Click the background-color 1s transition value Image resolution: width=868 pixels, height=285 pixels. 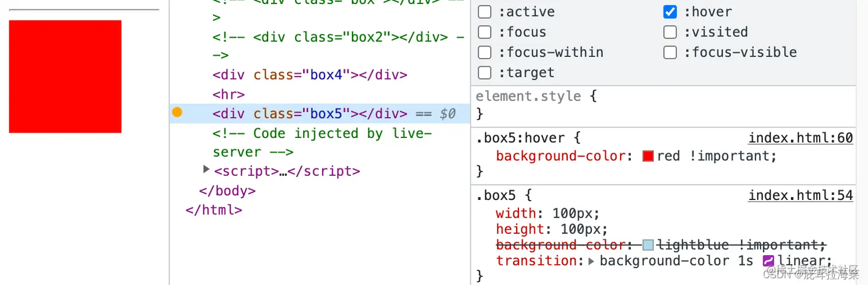point(676,261)
